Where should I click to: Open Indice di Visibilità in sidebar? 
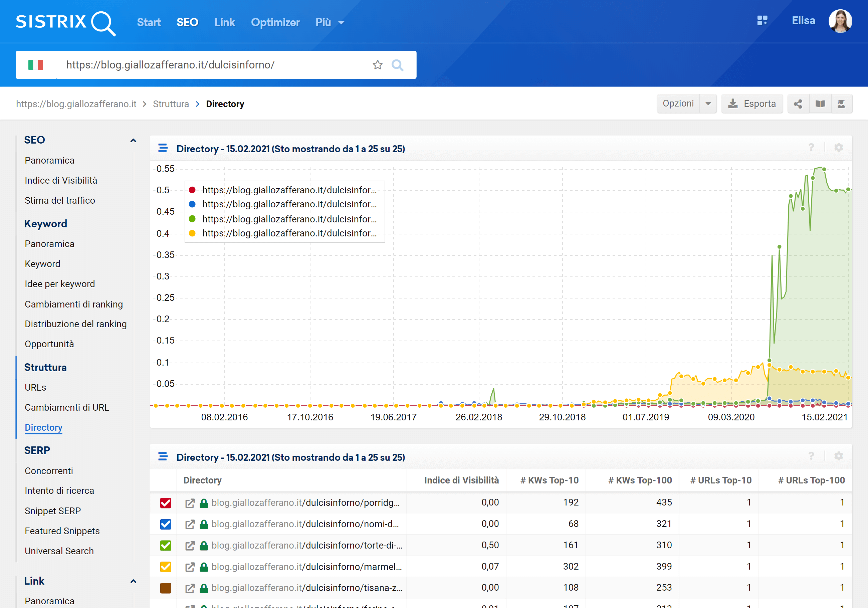coord(61,180)
